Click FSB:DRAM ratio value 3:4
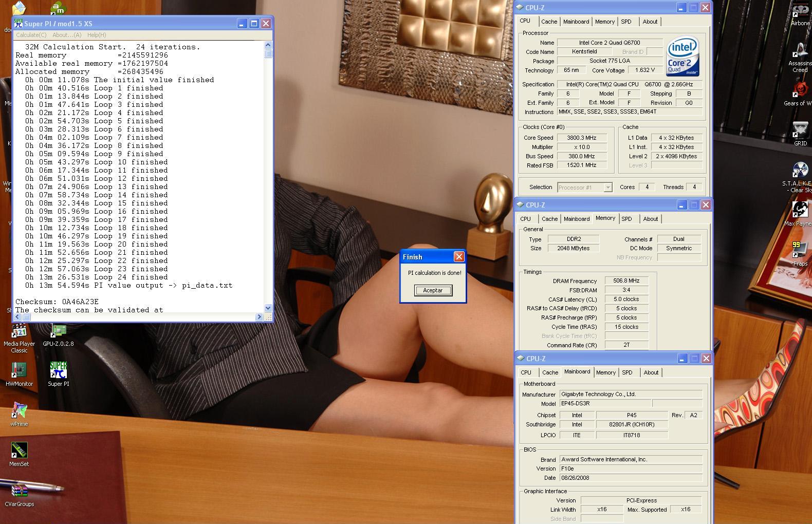 [626, 290]
